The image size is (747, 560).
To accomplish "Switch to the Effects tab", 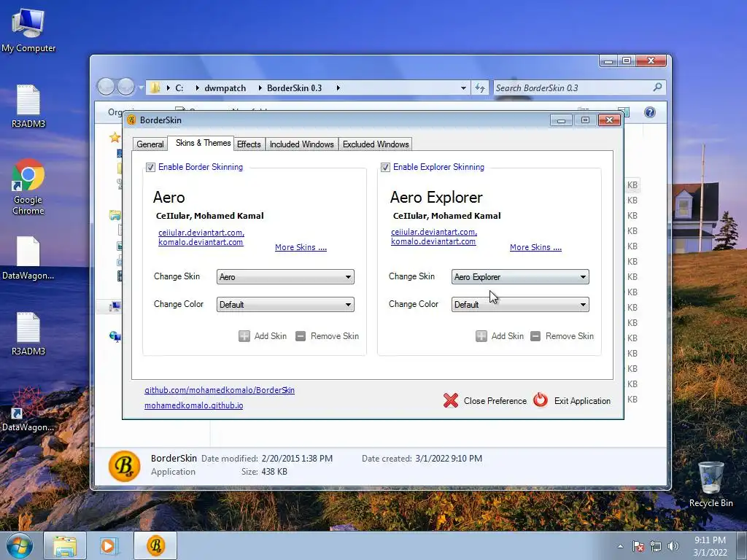I will click(x=249, y=144).
